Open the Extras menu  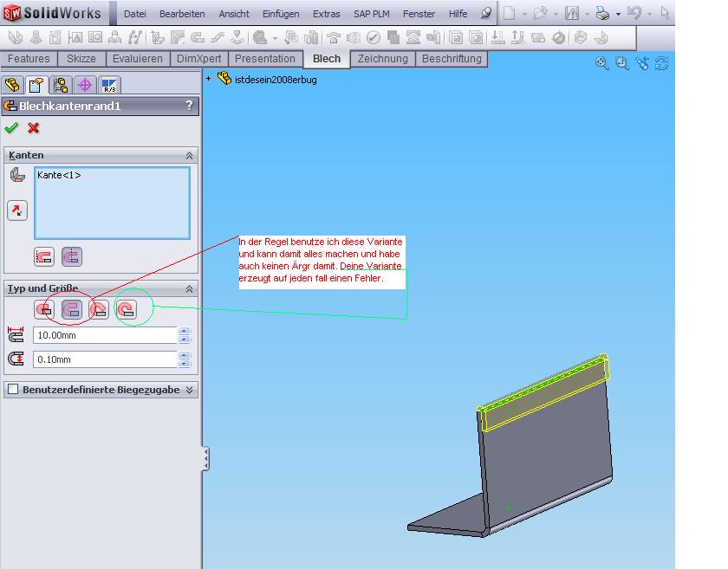(x=327, y=14)
